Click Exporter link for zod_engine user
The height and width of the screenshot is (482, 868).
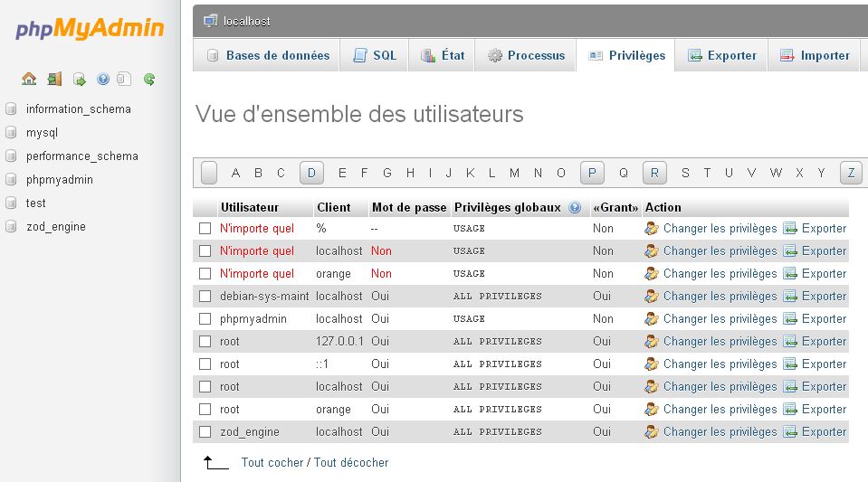tap(824, 431)
